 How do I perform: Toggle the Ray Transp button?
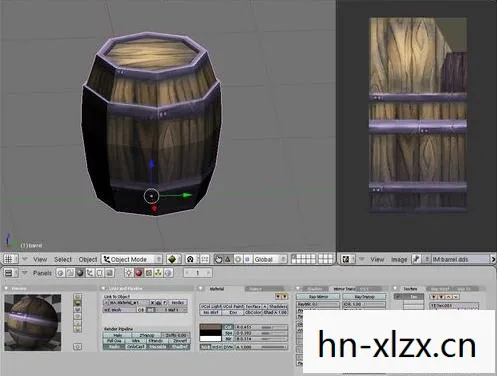tap(364, 296)
